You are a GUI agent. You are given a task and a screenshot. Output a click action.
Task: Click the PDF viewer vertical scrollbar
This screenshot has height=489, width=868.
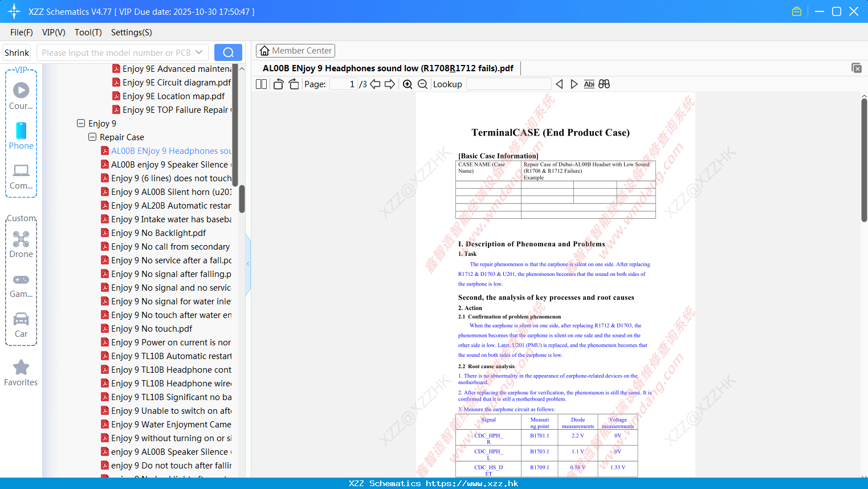coord(864,160)
